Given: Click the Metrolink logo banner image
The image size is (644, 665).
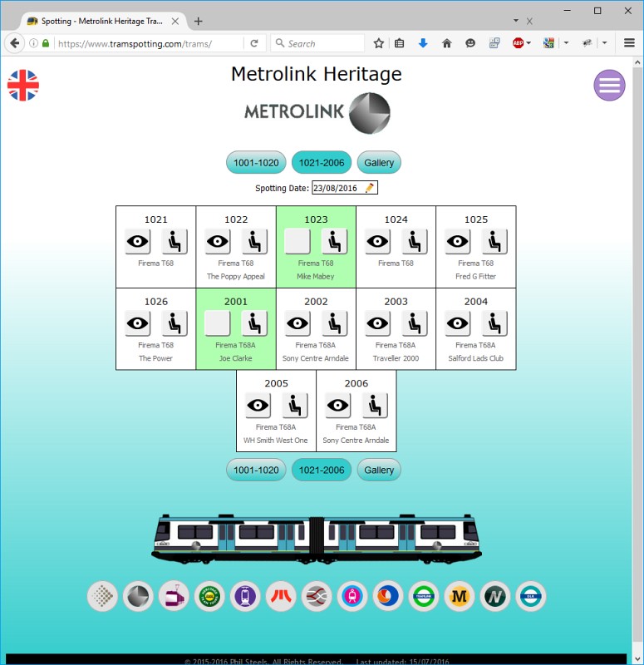Looking at the screenshot, I should 317,112.
